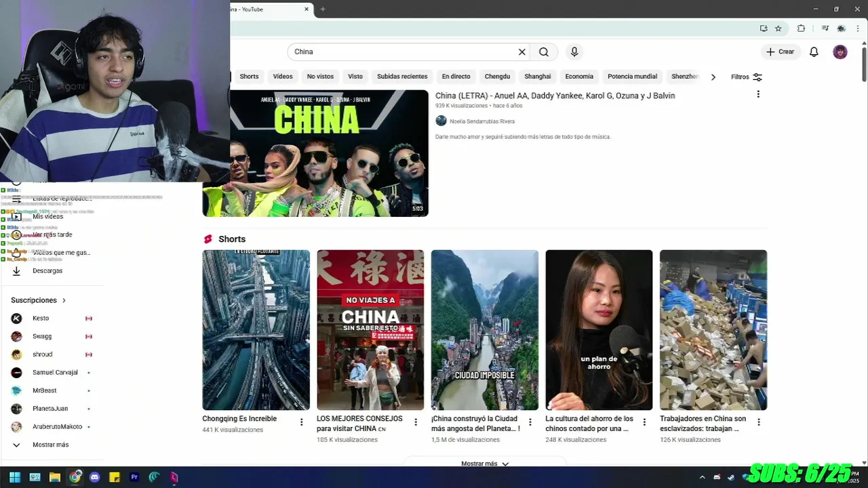Bookmark this page with the star icon
Viewport: 868px width, 488px height.
click(778, 28)
